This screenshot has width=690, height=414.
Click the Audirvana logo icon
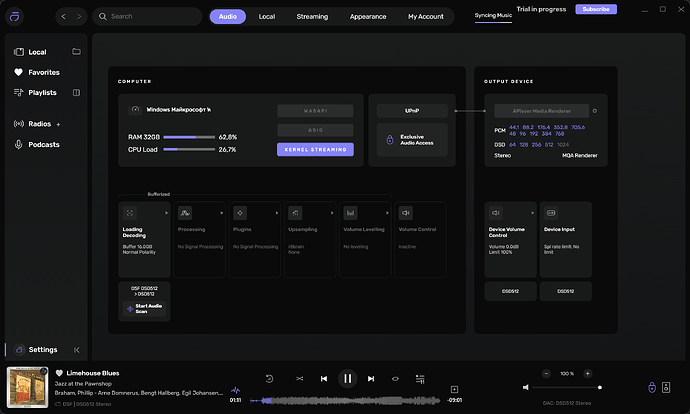pyautogui.click(x=15, y=17)
